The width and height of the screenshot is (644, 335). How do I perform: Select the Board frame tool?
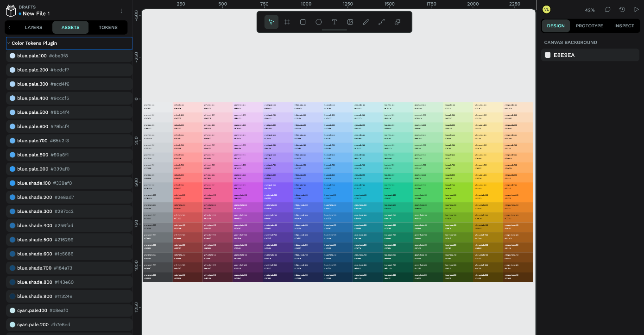pyautogui.click(x=287, y=22)
